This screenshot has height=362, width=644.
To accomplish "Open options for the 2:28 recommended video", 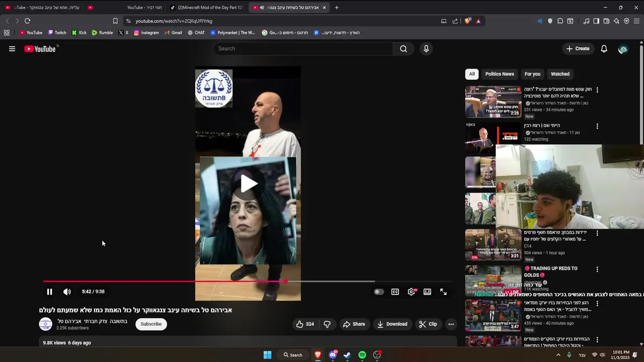I will (597, 90).
